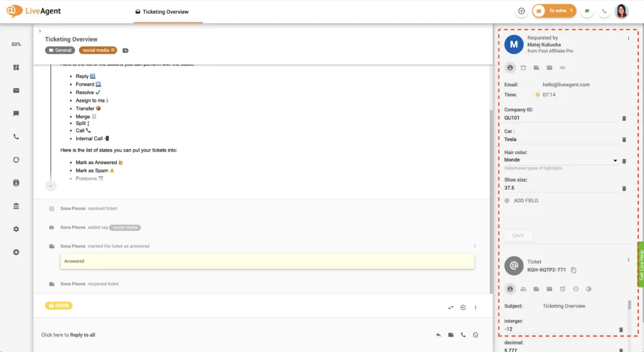
Task: Click the phone availability button in header
Action: [604, 11]
